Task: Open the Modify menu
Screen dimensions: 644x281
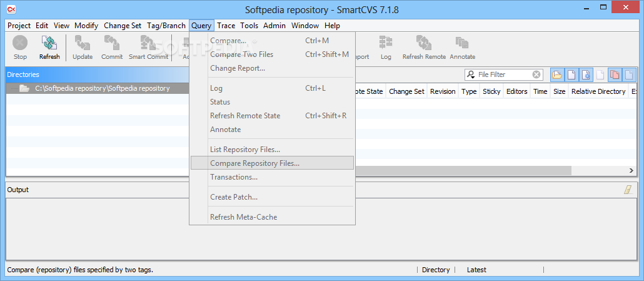Action: pos(86,26)
